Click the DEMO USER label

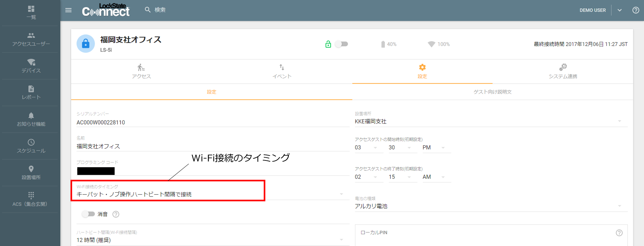(592, 10)
